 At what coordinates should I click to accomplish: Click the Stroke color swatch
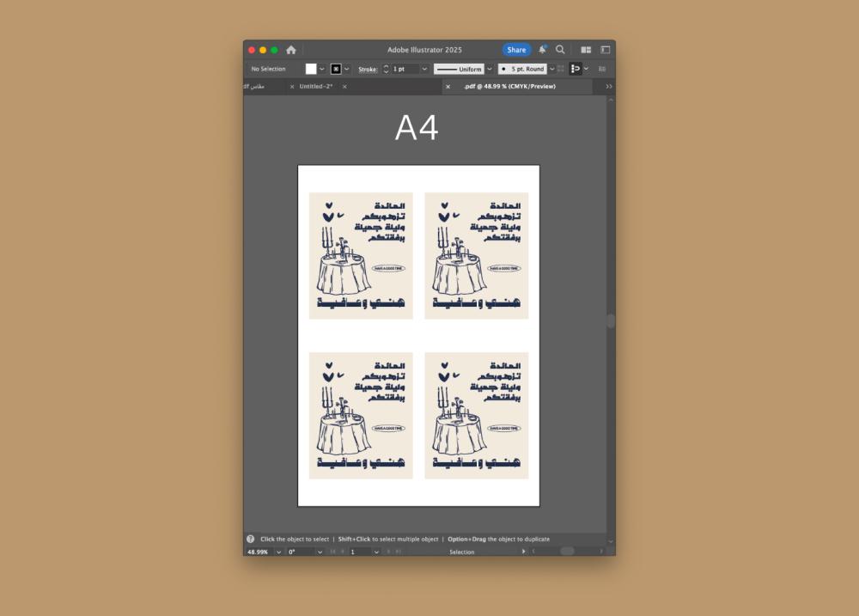[x=336, y=69]
